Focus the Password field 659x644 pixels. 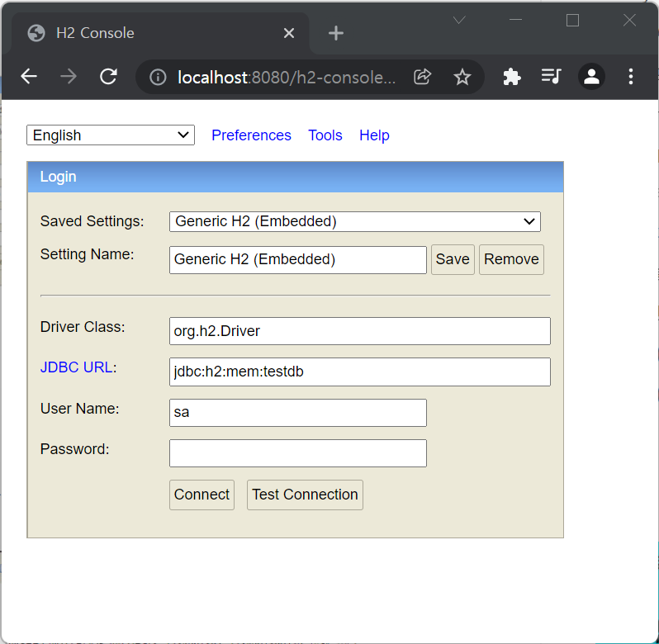pos(298,453)
